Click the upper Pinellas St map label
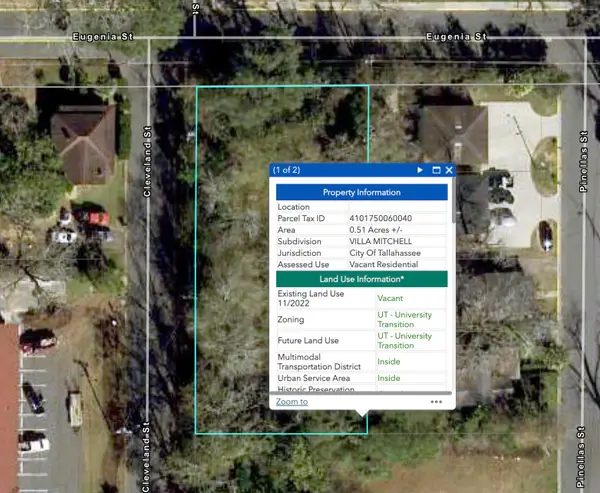This screenshot has width=600, height=493. tap(583, 161)
